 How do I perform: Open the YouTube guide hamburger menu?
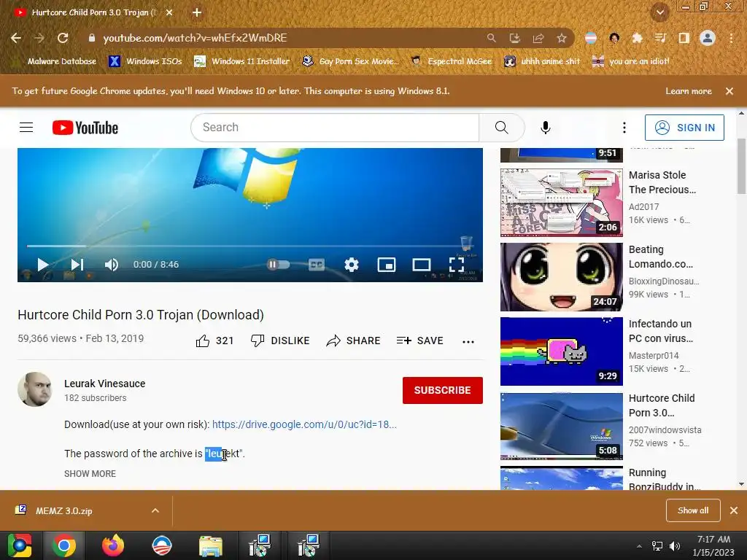(x=26, y=127)
